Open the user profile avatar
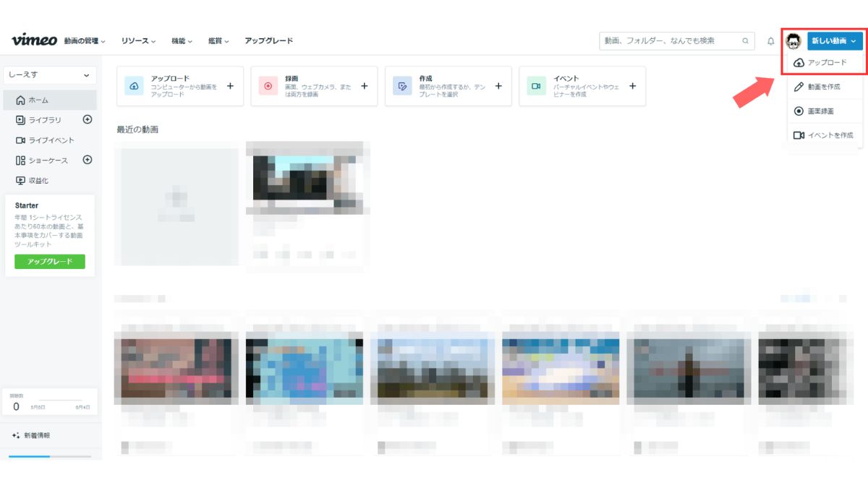Viewport: 868px width, 488px height. (x=793, y=41)
